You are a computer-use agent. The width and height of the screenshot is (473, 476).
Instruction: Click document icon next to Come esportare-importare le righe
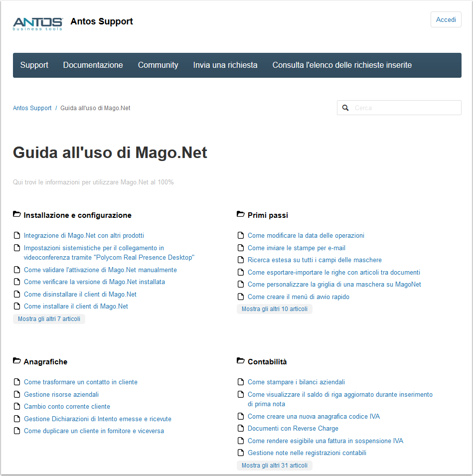click(x=241, y=272)
